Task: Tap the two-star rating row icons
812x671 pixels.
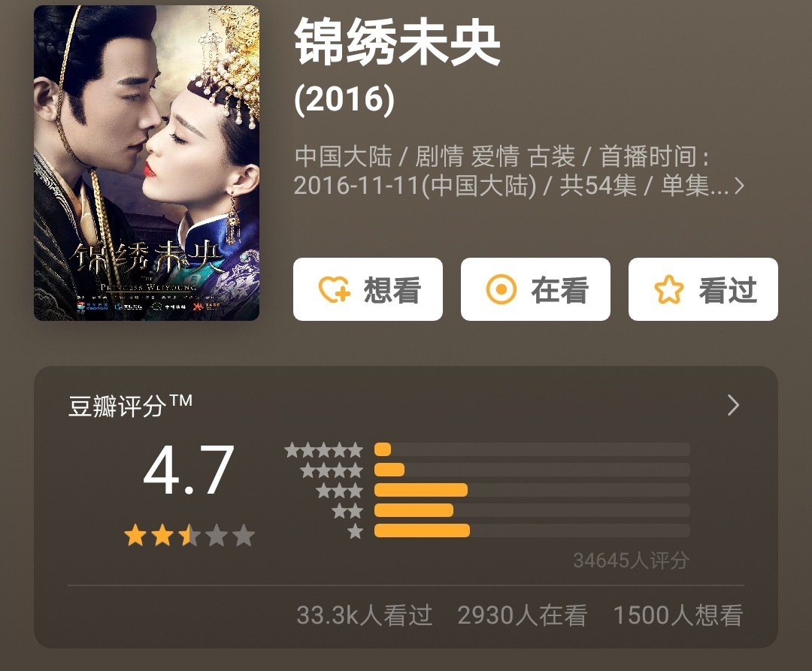Action: (347, 511)
